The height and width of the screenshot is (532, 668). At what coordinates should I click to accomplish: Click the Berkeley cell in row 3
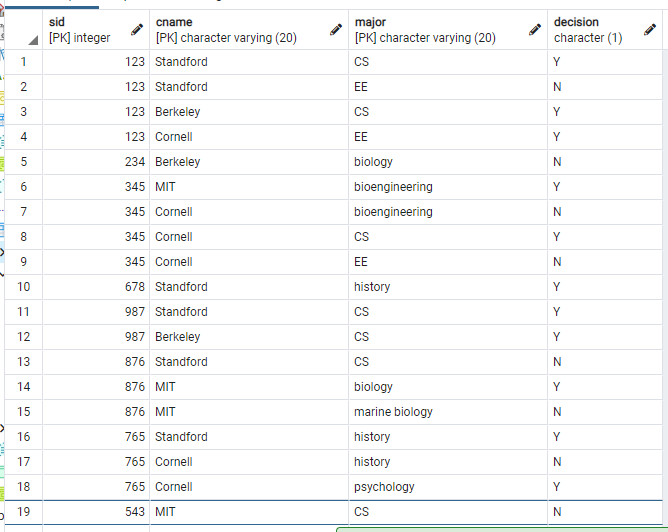pyautogui.click(x=249, y=112)
